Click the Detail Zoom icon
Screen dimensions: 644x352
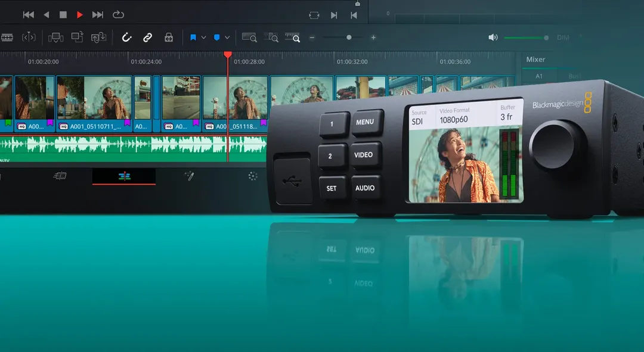point(271,38)
